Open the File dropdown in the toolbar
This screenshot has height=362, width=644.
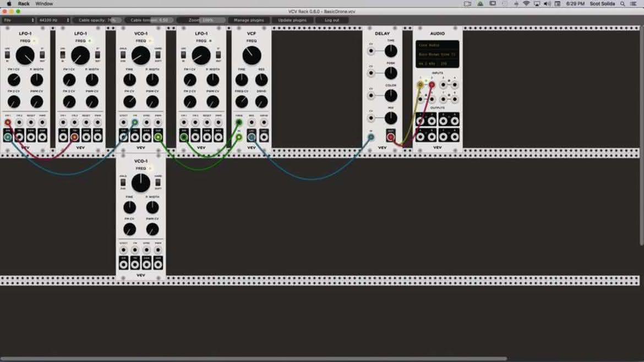[x=19, y=20]
